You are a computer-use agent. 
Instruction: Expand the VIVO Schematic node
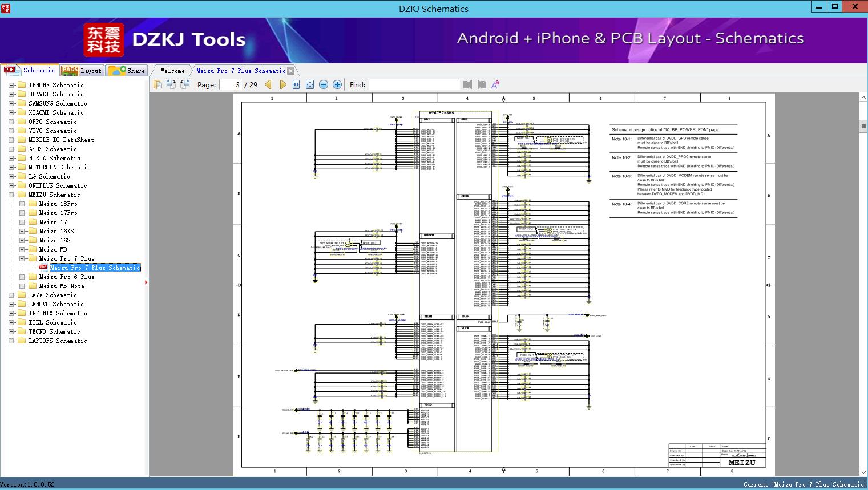point(11,131)
